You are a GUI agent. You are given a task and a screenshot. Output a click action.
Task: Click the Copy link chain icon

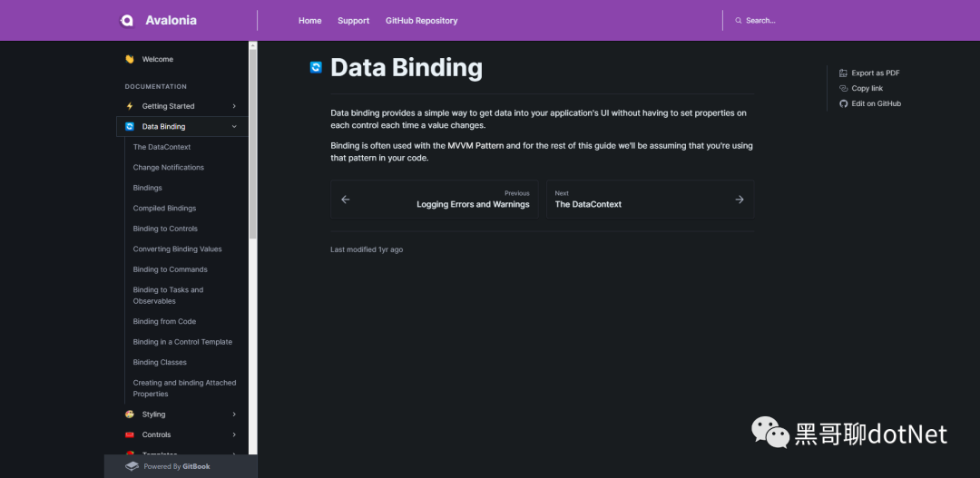coord(843,89)
